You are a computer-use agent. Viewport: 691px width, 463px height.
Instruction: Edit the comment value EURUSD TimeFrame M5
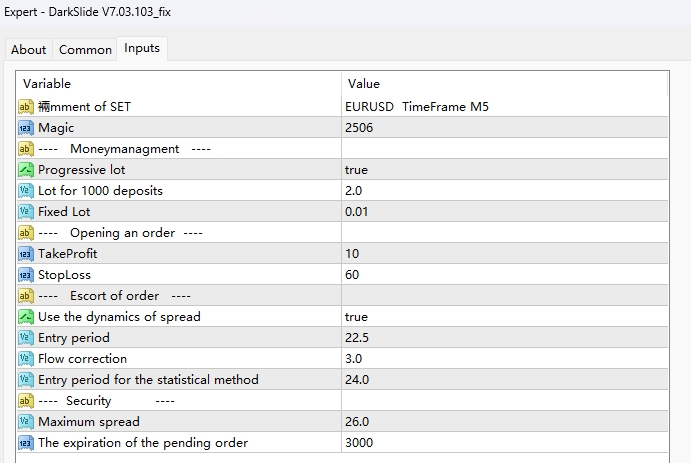click(416, 107)
